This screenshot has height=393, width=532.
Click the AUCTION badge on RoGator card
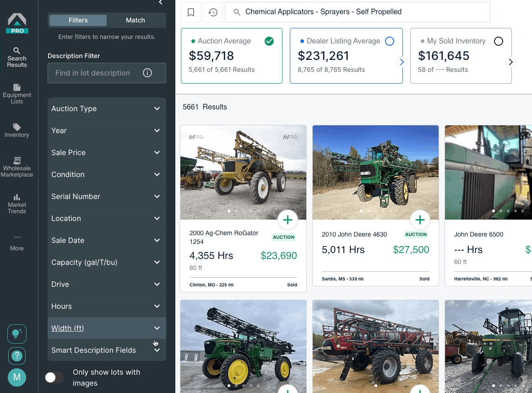click(x=284, y=237)
